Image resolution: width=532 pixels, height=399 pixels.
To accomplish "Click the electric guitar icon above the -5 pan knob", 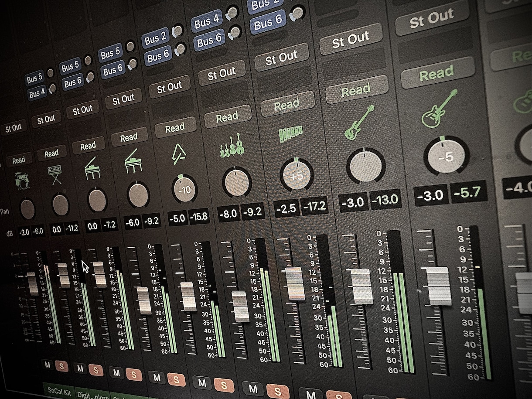I will click(x=440, y=109).
